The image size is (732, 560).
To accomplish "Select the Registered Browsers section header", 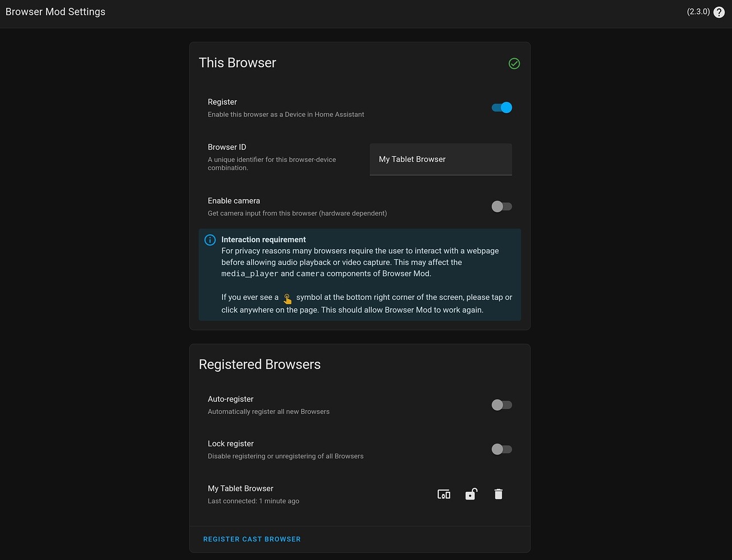I will coord(260,364).
